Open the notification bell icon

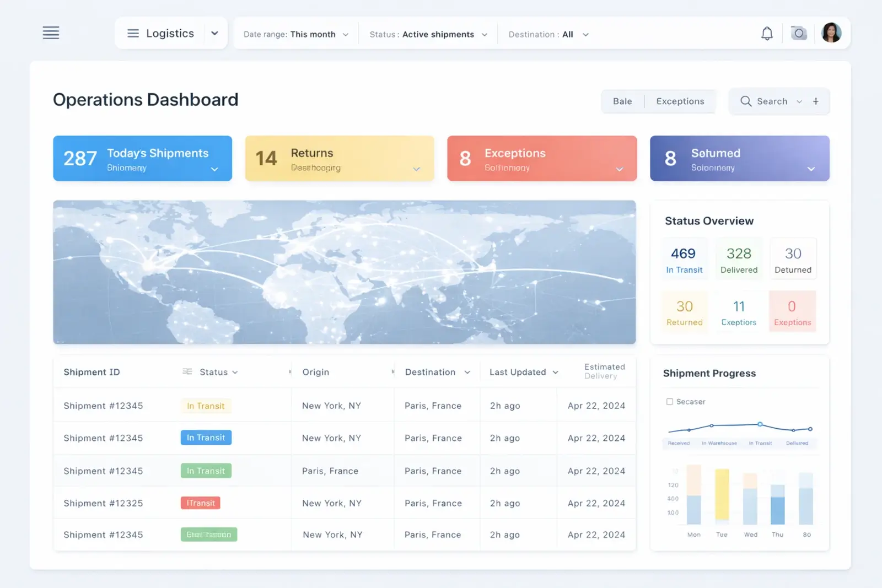(x=767, y=33)
